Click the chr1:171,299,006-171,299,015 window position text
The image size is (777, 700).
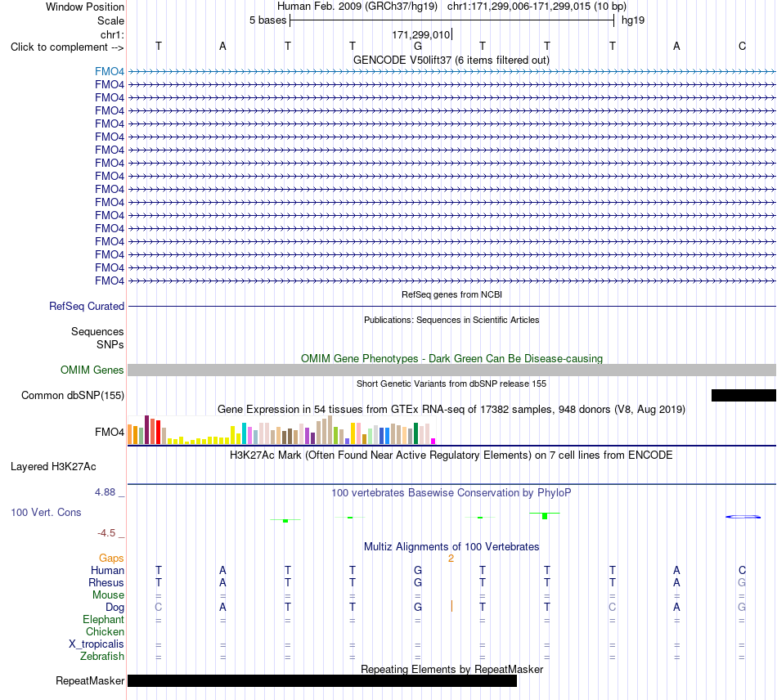pos(537,7)
